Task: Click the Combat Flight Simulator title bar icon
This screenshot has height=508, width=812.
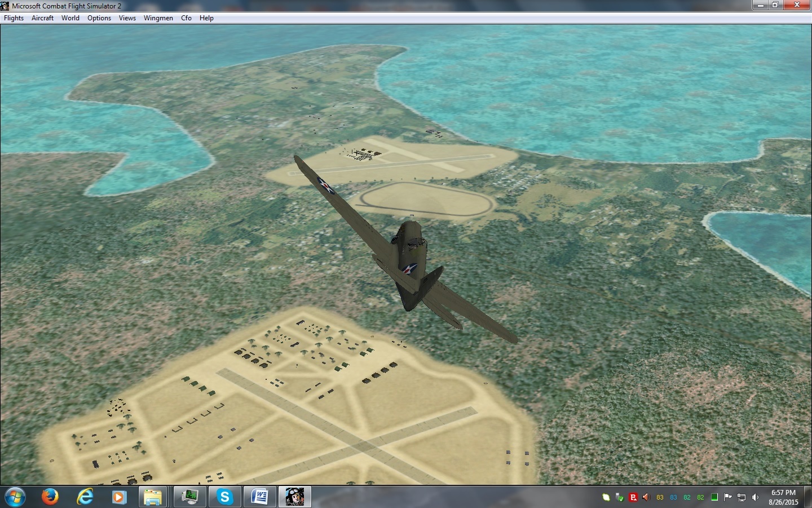Action: click(x=5, y=6)
